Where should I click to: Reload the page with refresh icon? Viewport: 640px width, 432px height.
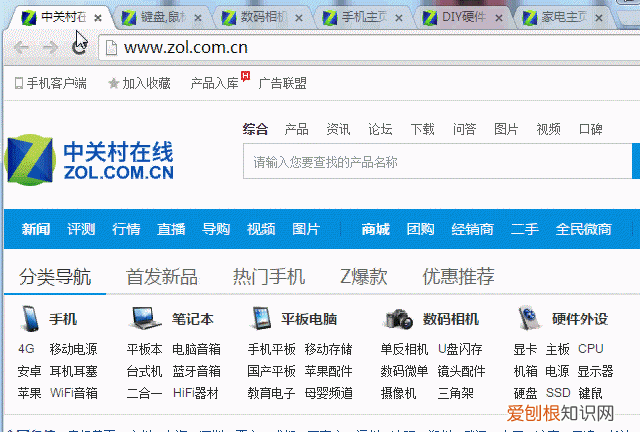point(79,47)
